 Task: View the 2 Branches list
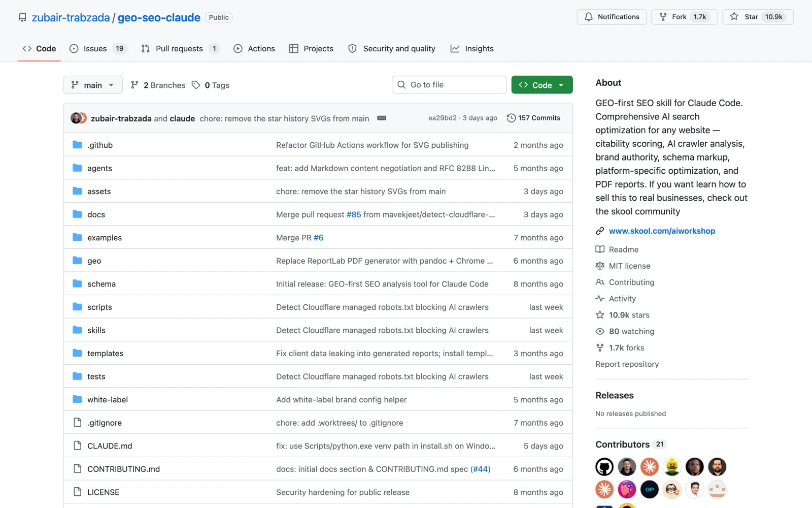tap(158, 85)
